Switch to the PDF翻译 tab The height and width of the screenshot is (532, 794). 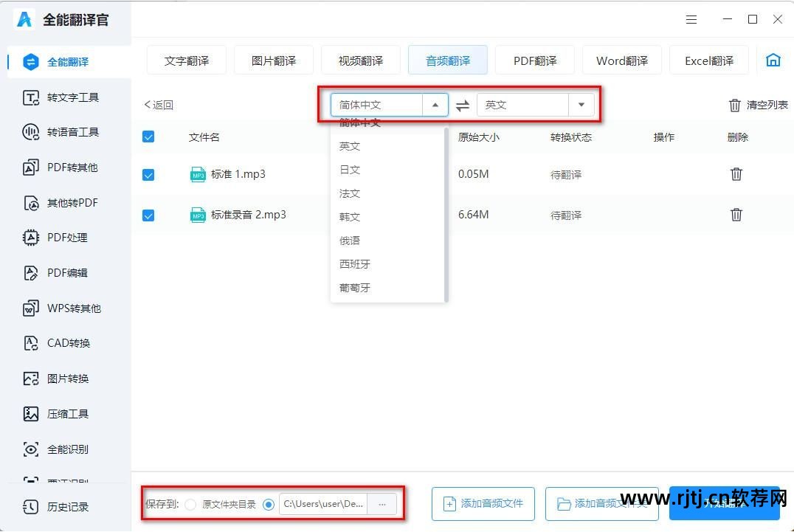535,61
